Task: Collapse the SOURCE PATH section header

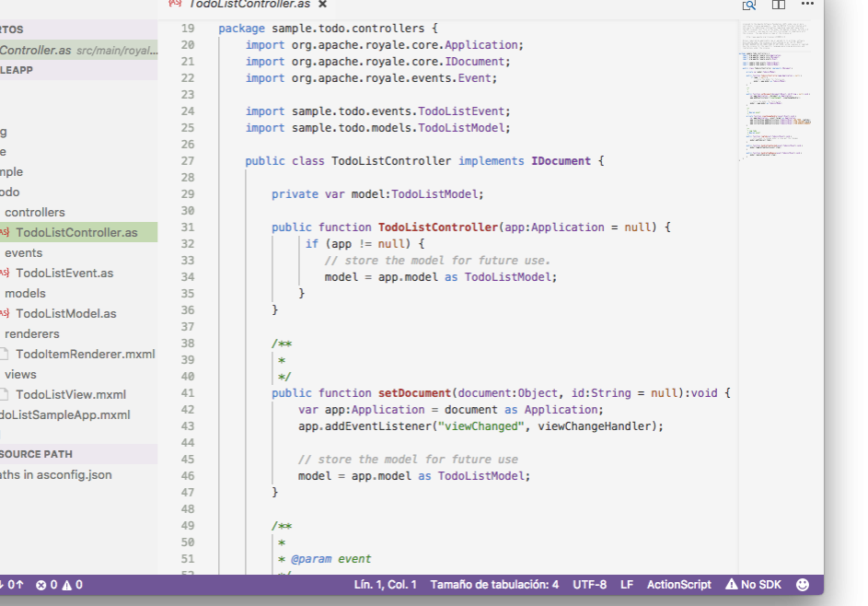Action: click(37, 454)
